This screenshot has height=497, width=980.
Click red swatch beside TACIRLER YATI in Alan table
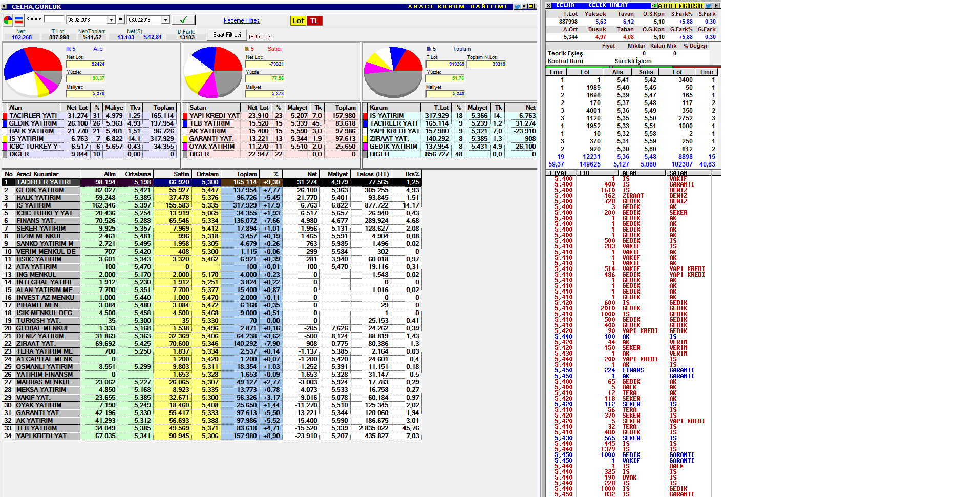coord(5,116)
